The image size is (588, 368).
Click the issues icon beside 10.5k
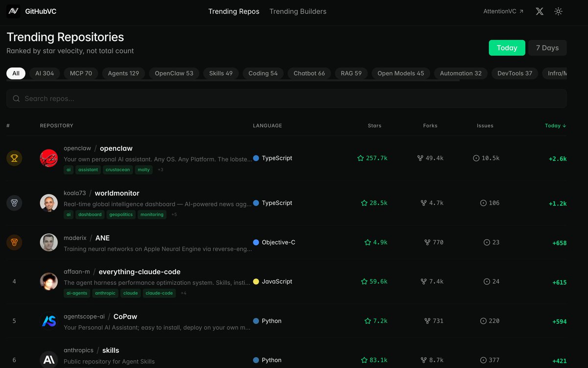point(476,158)
